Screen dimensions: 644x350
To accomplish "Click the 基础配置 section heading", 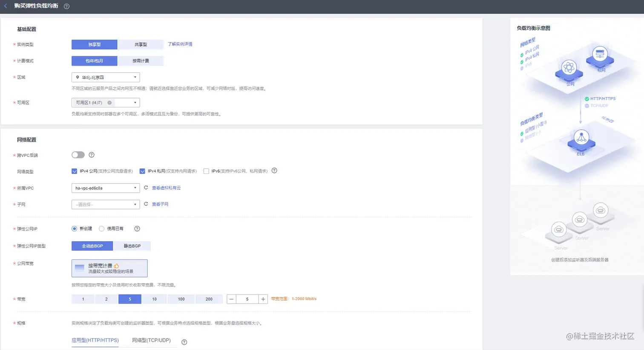I will 26,29.
